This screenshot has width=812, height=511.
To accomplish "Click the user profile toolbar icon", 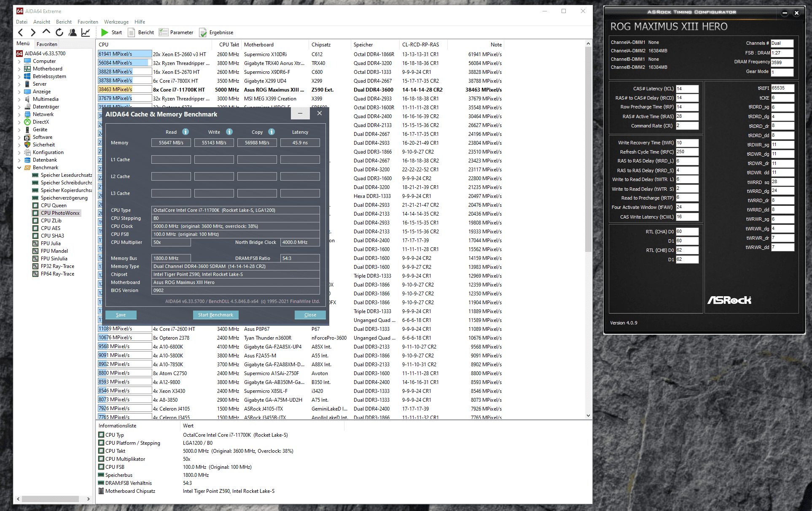I will click(73, 32).
